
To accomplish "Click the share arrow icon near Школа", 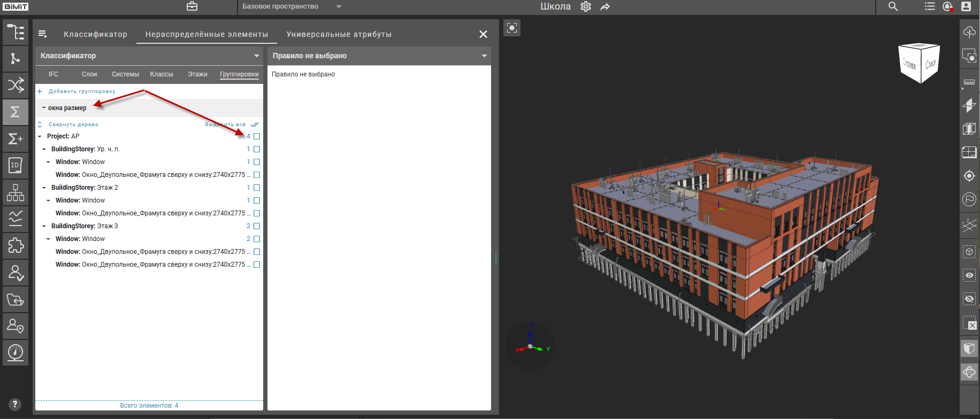I will click(605, 6).
